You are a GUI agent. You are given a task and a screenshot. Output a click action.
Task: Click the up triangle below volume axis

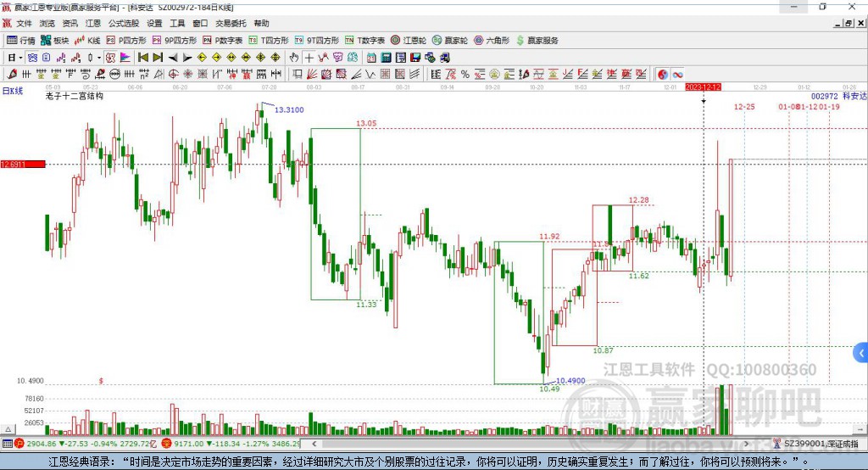[8, 429]
